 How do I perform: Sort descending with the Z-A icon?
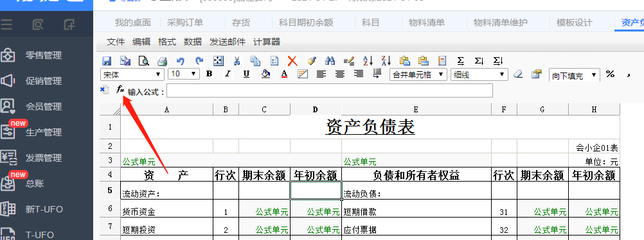[386, 61]
